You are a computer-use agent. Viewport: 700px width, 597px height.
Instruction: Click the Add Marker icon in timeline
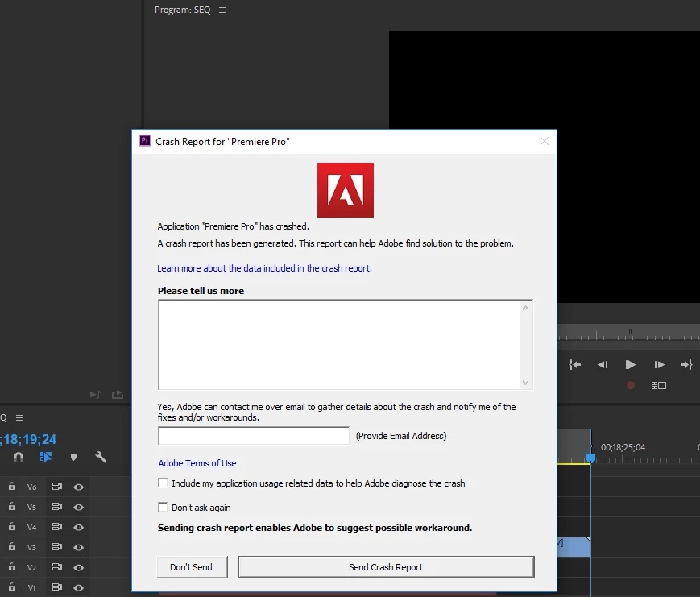[x=73, y=458]
